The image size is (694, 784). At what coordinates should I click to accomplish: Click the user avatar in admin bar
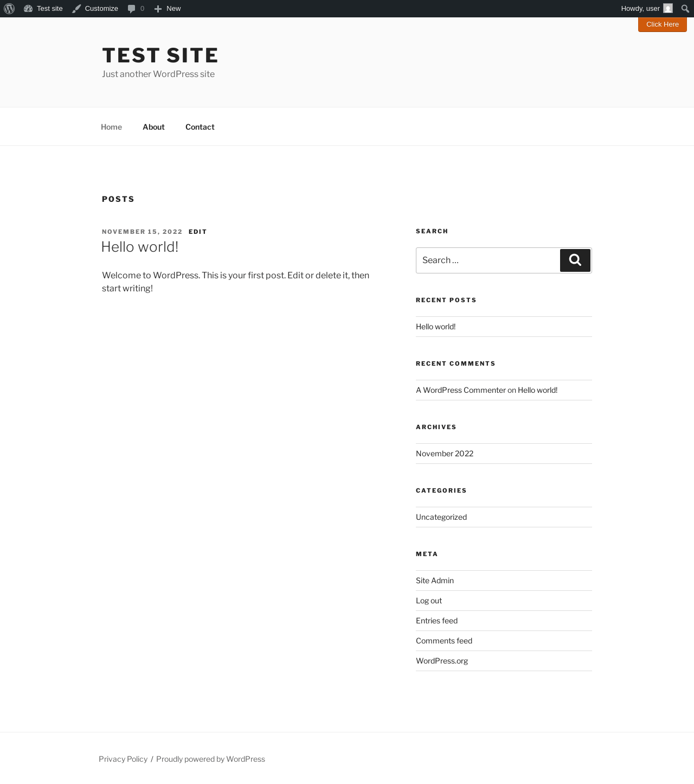tap(668, 9)
